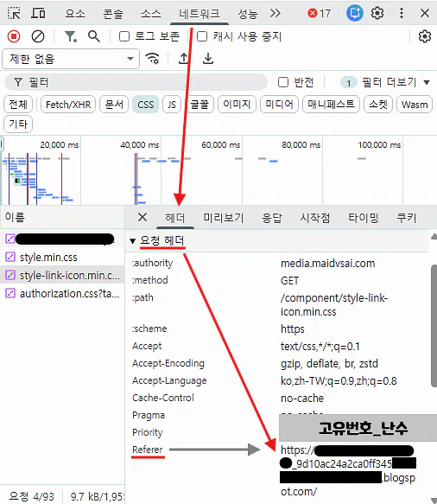
Task: Stop recording network log
Action: (x=14, y=36)
